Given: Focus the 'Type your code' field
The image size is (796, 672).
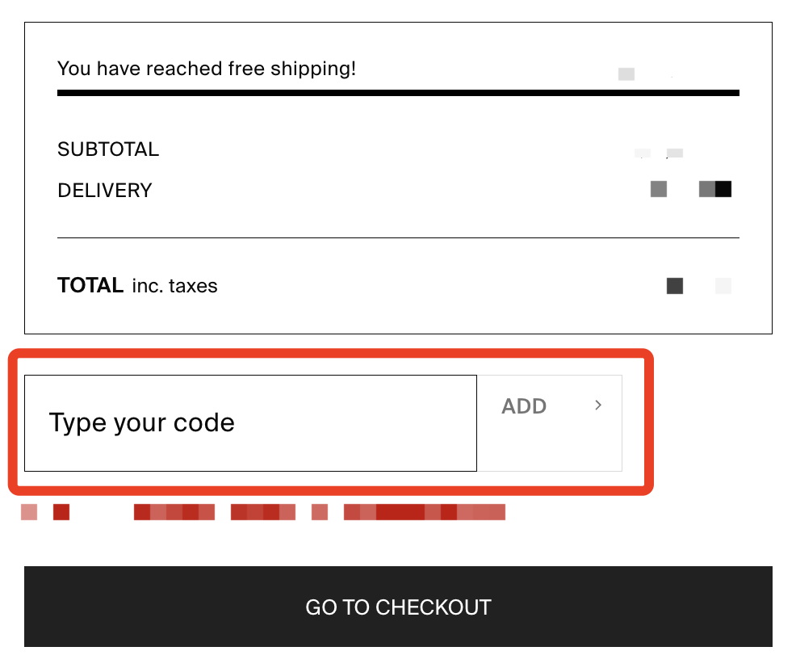Looking at the screenshot, I should (251, 423).
